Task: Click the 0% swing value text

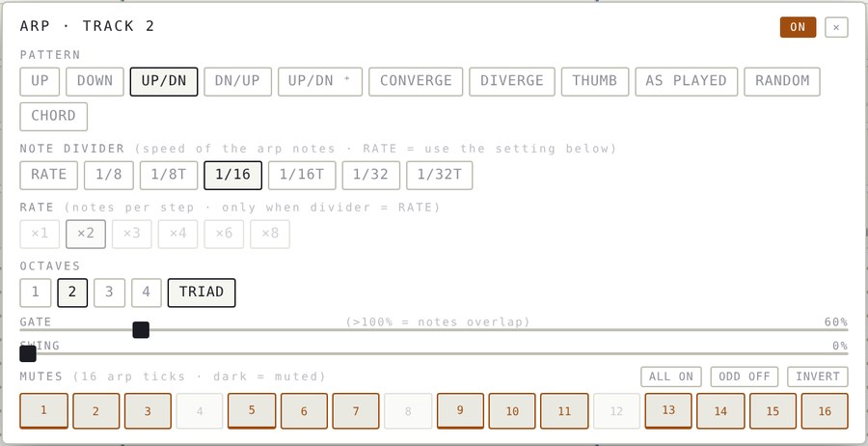Action: pyautogui.click(x=840, y=346)
